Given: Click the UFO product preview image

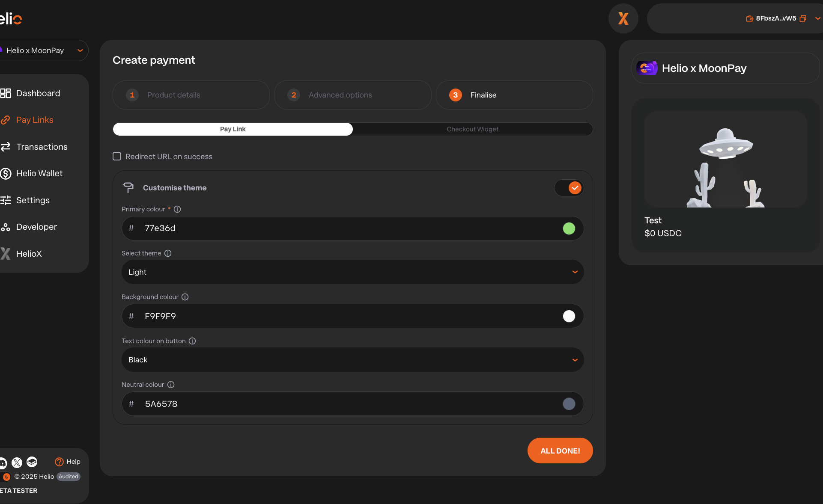Looking at the screenshot, I should click(x=726, y=159).
